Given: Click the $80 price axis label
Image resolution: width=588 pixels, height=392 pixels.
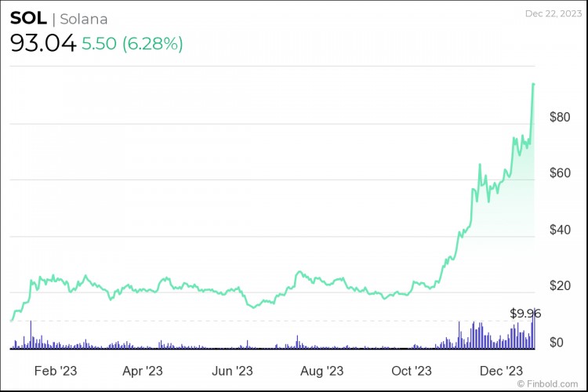Looking at the screenshot, I should coord(560,118).
